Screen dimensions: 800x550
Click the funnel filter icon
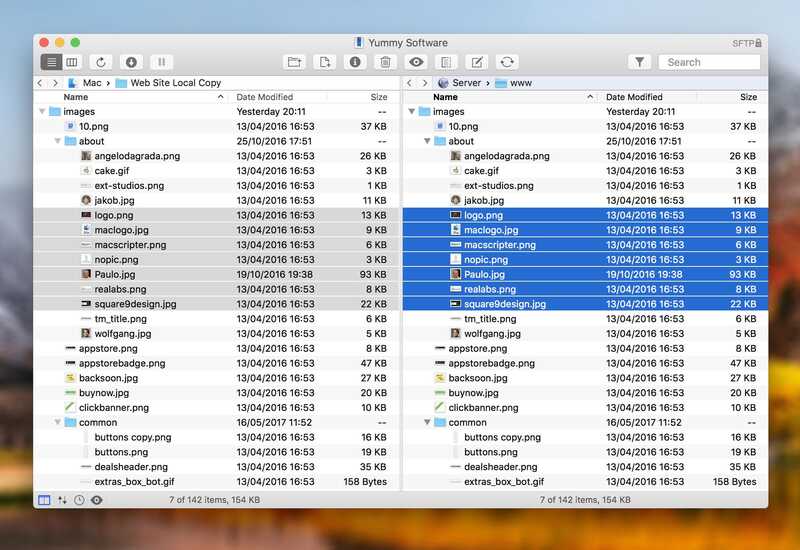(x=639, y=62)
